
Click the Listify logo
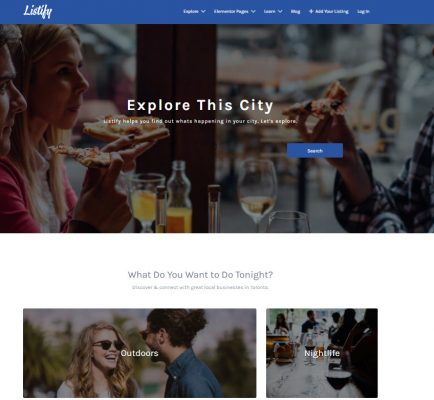[38, 11]
